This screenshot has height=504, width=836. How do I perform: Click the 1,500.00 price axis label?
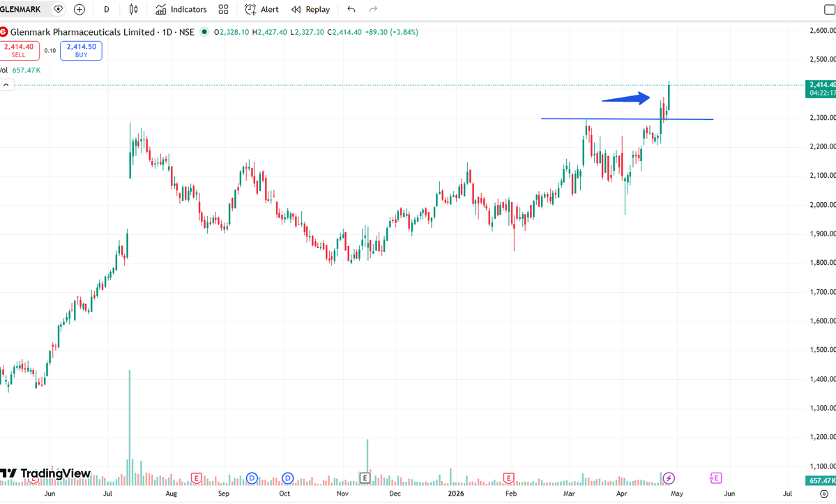point(823,350)
